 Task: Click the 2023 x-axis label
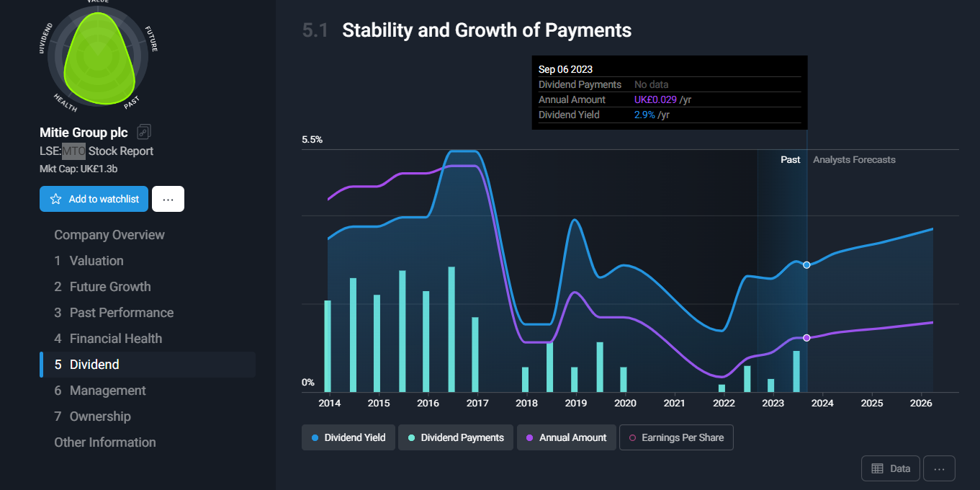click(773, 403)
